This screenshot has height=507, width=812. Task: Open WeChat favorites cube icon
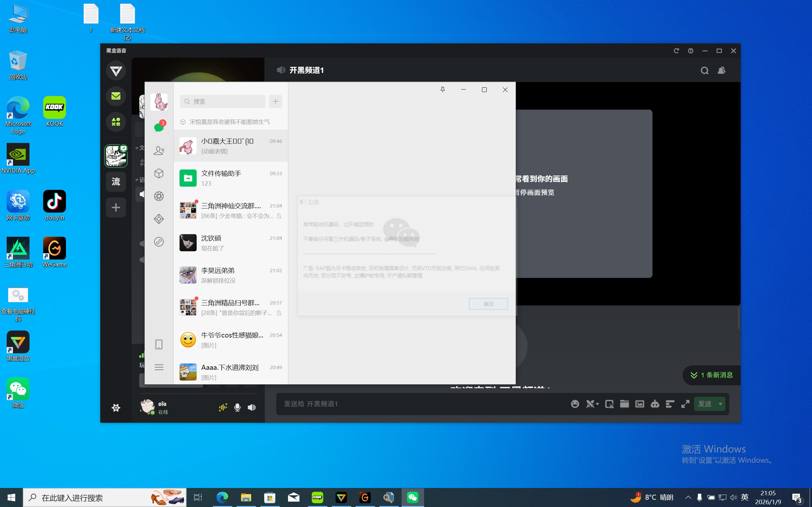pos(159,173)
